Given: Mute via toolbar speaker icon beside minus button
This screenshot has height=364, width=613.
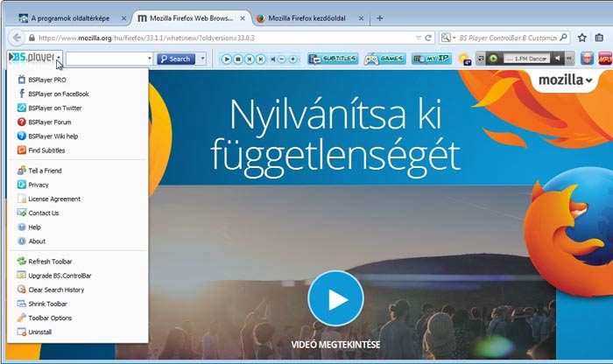Looking at the screenshot, I should click(273, 59).
